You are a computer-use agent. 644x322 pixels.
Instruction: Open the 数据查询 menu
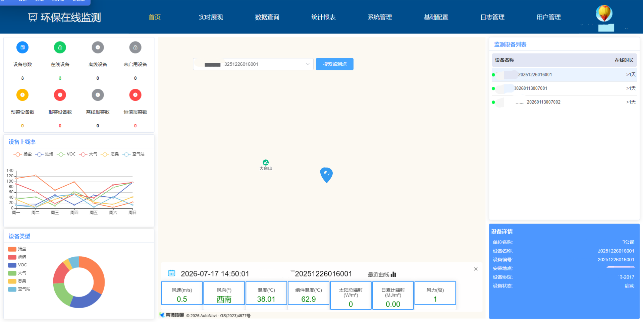(267, 17)
